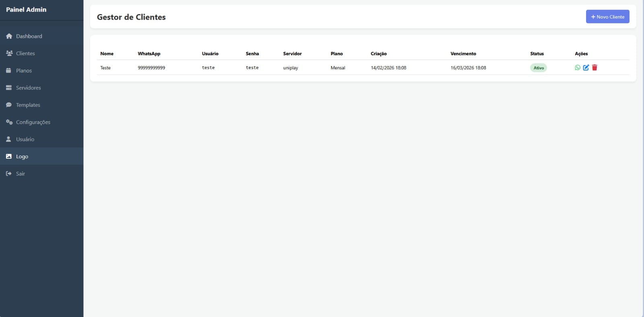Click the Nome column header
644x317 pixels.
(107, 54)
